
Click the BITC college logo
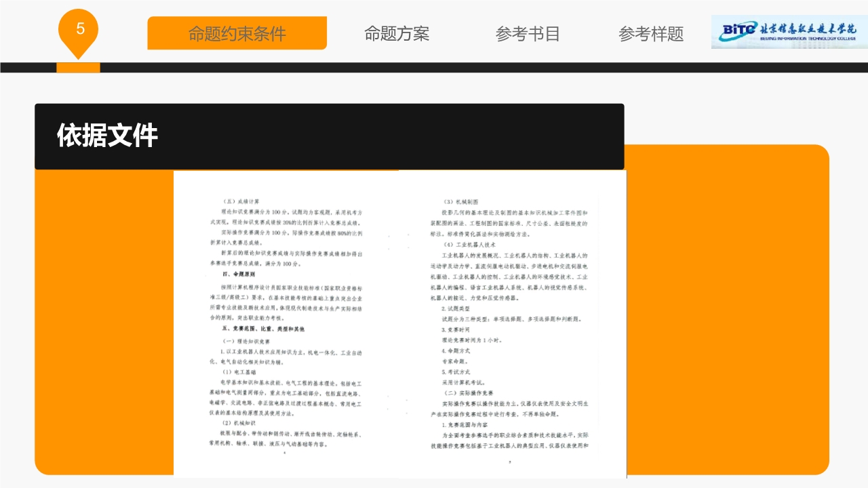tap(789, 32)
